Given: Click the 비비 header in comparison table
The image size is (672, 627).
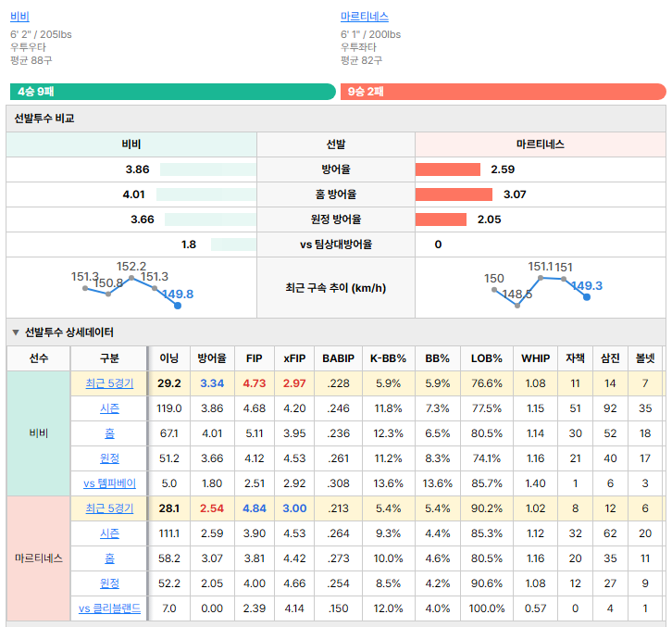Looking at the screenshot, I should (x=131, y=144).
